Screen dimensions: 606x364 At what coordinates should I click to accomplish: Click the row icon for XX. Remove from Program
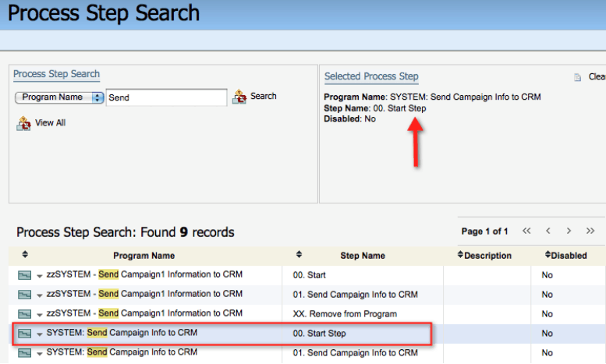click(25, 314)
